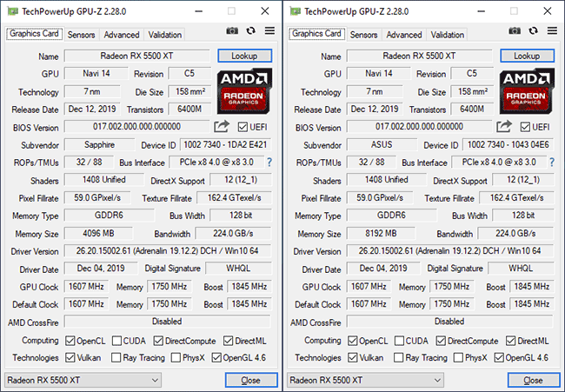Image resolution: width=565 pixels, height=392 pixels.
Task: Select the Validation tab in left window
Action: [x=165, y=35]
